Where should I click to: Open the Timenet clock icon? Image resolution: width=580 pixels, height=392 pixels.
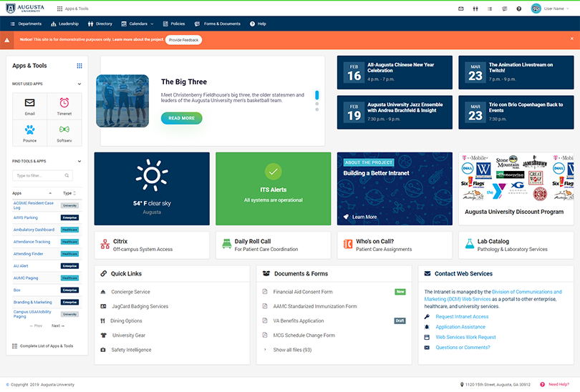[64, 103]
